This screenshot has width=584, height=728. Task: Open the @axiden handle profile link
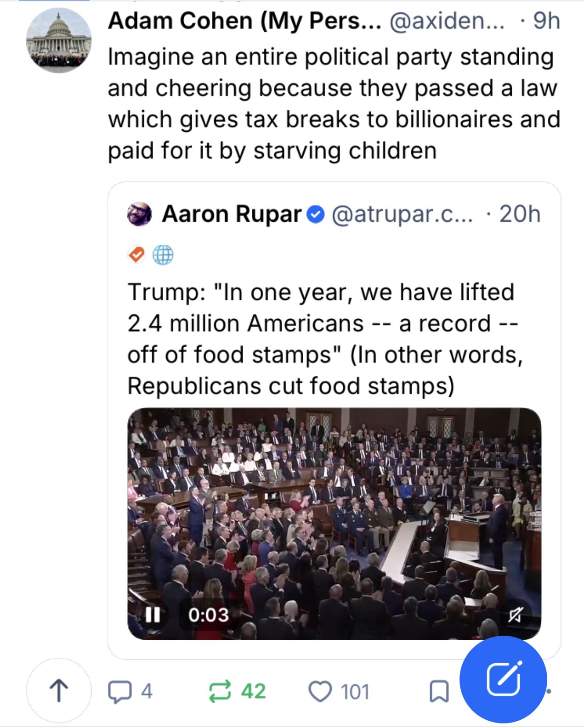tap(447, 21)
